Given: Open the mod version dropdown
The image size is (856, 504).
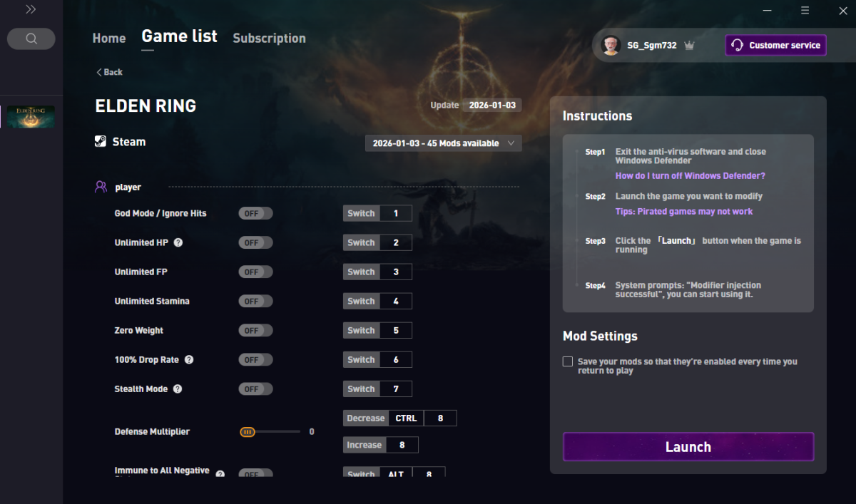Looking at the screenshot, I should tap(443, 143).
